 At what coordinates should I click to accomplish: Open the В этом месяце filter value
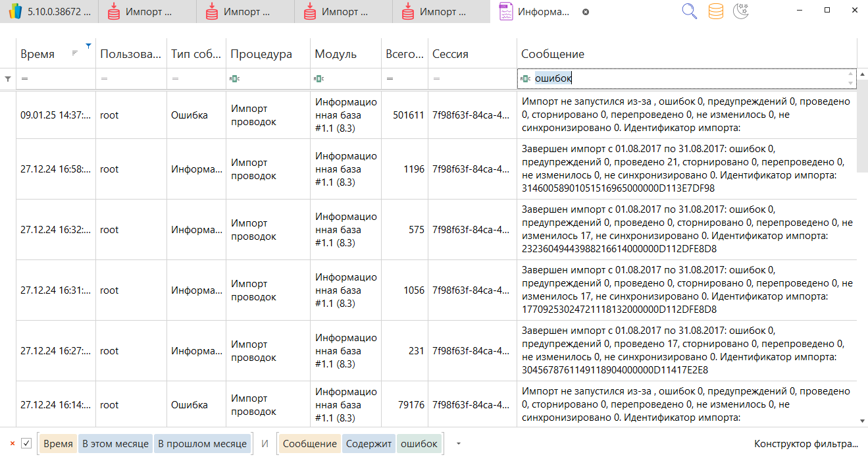coord(115,444)
